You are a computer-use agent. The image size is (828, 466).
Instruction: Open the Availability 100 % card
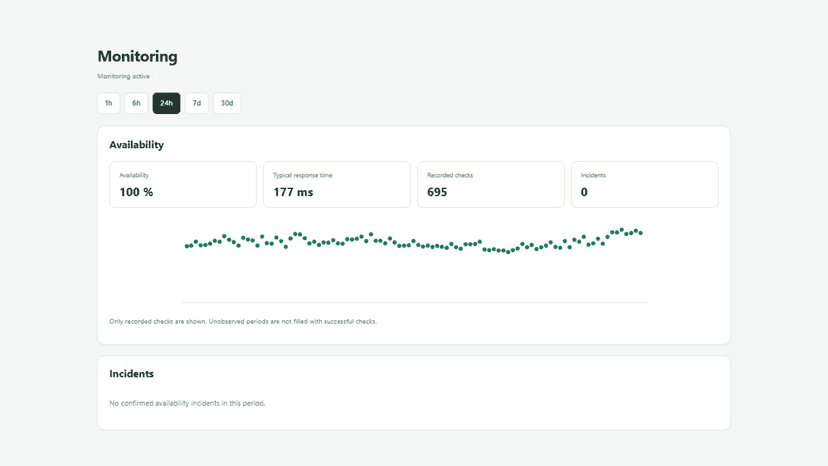click(x=183, y=184)
